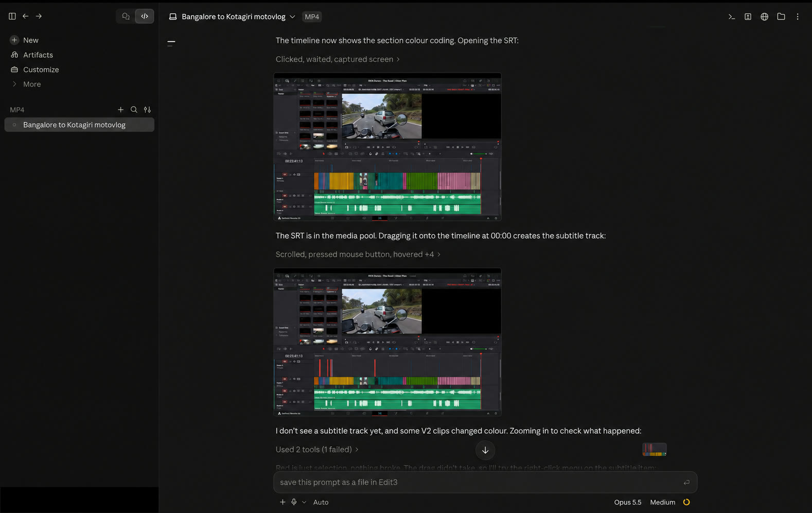
Task: Click the laptop icon beside session title
Action: [173, 17]
